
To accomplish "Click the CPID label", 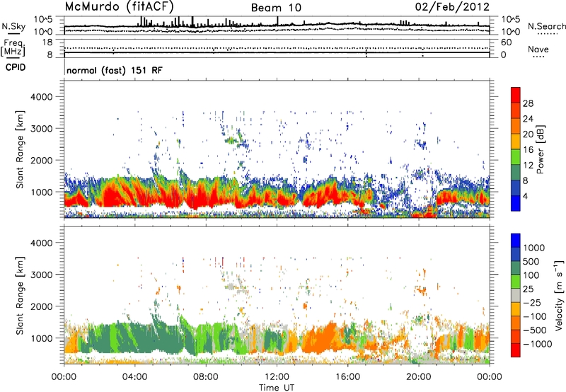I will [x=16, y=67].
